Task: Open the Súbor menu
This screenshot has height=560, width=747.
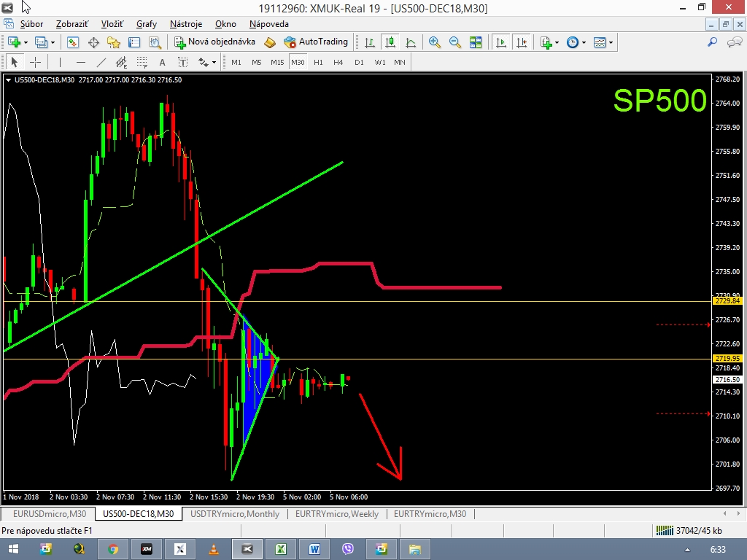Action: (31, 24)
